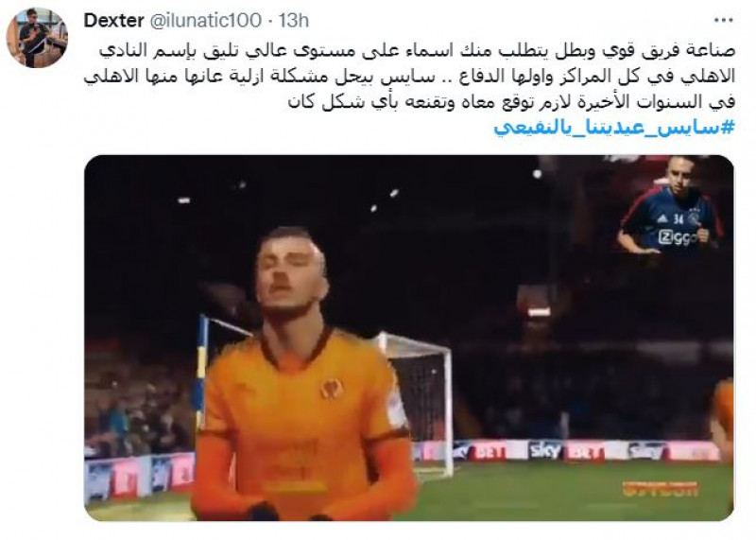Image resolution: width=756 pixels, height=540 pixels.
Task: Click the 13h timestamp
Action: click(294, 20)
